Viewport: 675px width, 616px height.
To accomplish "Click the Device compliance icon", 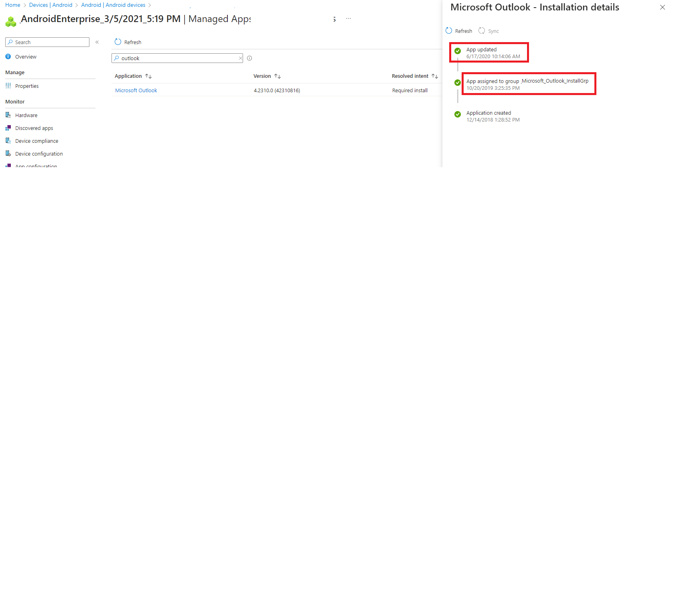I will (x=8, y=141).
